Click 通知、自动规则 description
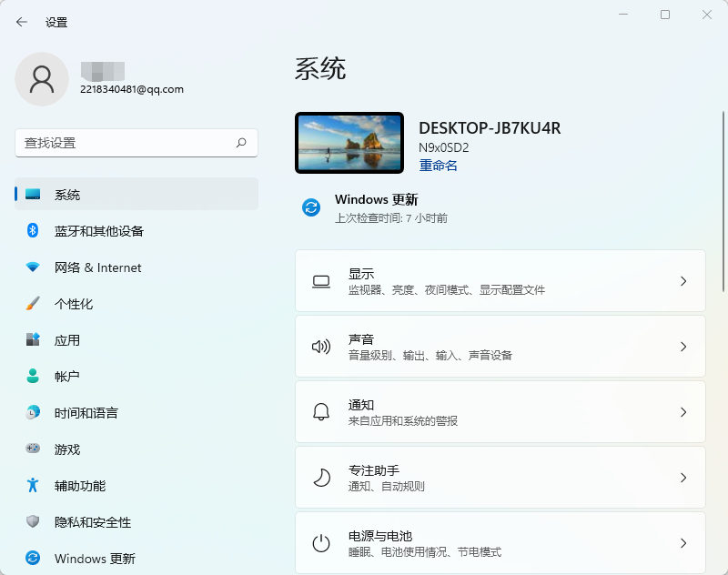Viewport: 728px width, 575px height. pos(386,487)
